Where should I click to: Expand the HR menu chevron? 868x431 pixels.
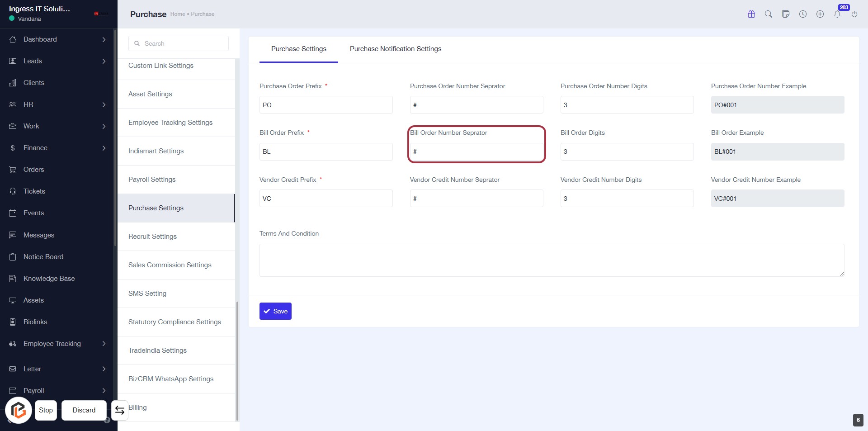[x=104, y=104]
